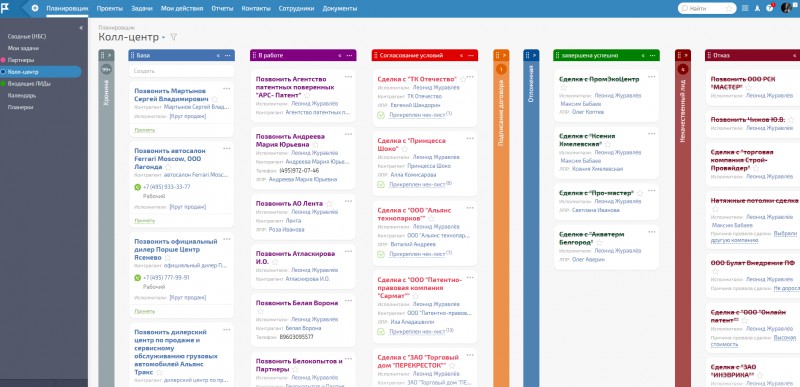Click drag handle of the База column header

click(132, 55)
